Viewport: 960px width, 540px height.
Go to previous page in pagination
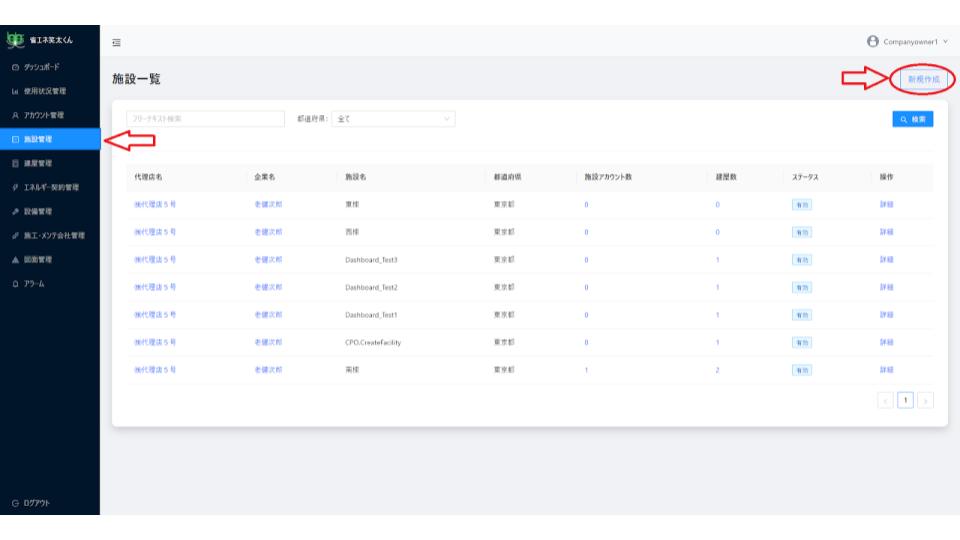click(x=886, y=400)
